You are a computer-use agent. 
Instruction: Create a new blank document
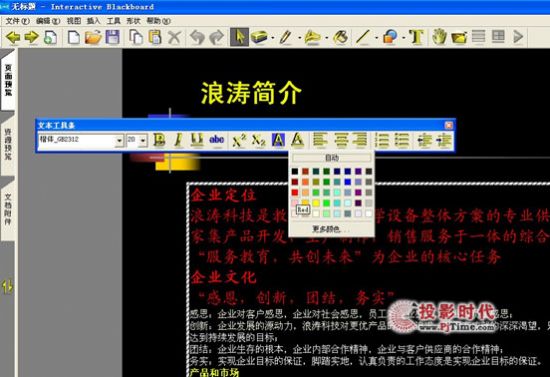[x=73, y=37]
